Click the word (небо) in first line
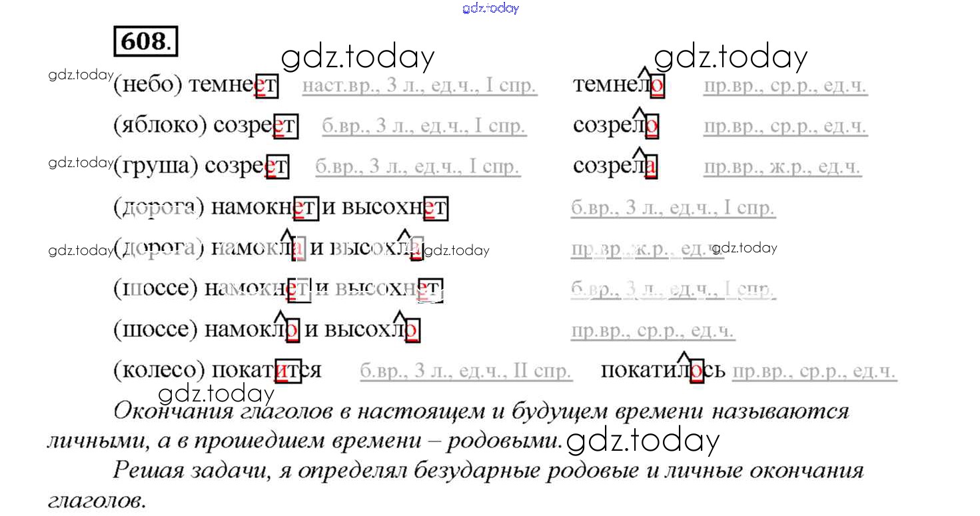The width and height of the screenshot is (980, 516). pyautogui.click(x=148, y=86)
